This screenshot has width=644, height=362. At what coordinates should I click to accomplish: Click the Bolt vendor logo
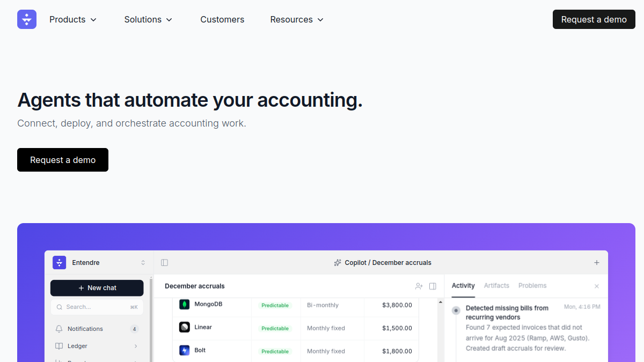coord(185,350)
